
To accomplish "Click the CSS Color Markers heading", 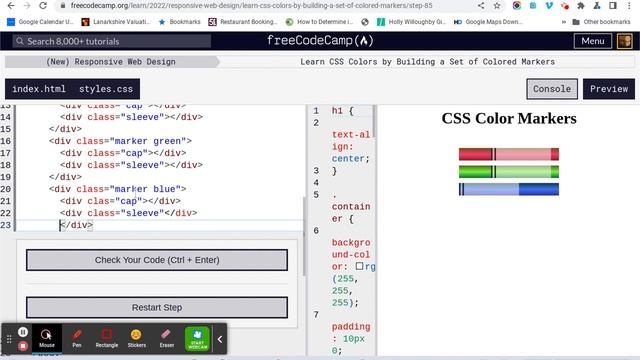I will pos(509,118).
